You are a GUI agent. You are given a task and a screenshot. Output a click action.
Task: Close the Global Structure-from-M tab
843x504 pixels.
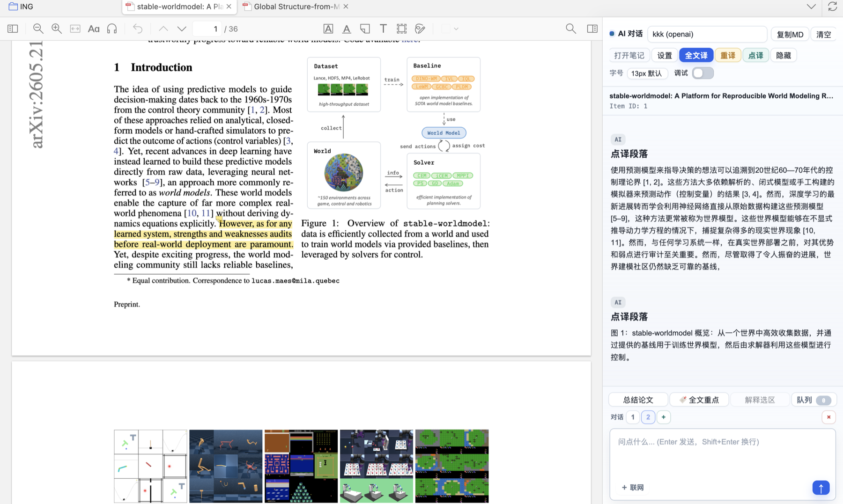click(x=346, y=7)
